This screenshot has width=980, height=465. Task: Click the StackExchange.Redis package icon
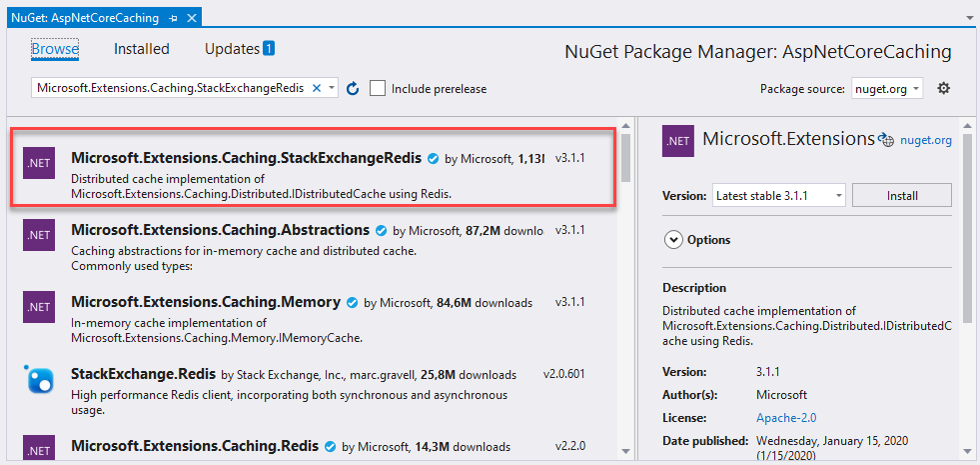[x=39, y=379]
